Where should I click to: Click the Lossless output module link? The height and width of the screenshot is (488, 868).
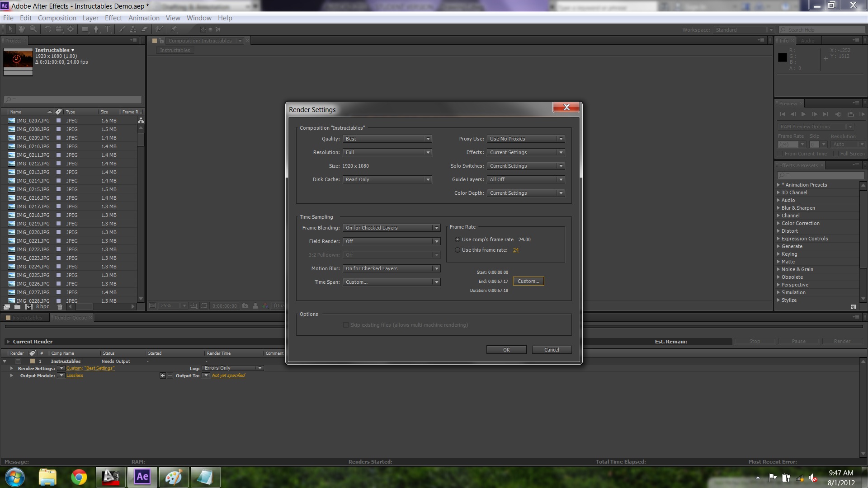click(74, 375)
